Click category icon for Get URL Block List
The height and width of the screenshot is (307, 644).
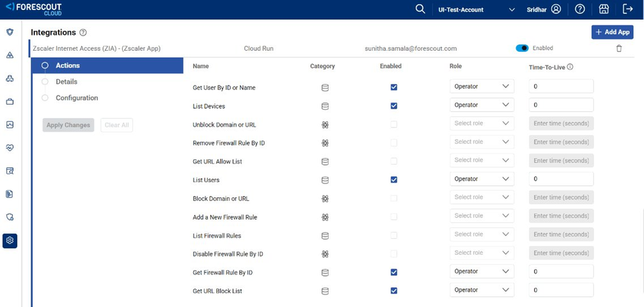325,291
